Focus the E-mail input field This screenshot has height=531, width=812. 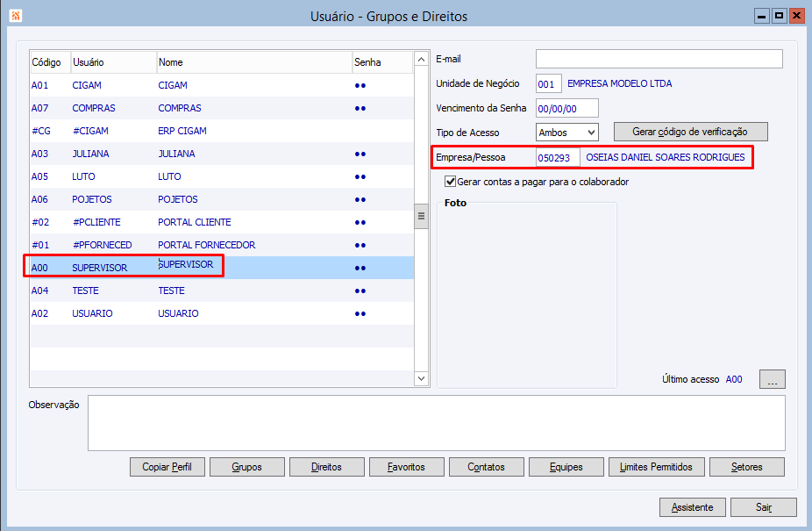(659, 59)
